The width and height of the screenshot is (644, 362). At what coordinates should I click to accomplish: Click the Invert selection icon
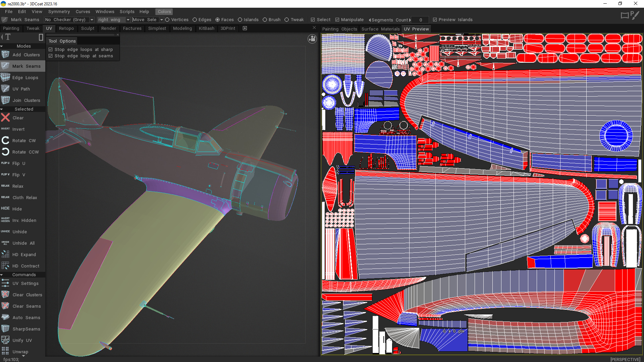pyautogui.click(x=5, y=129)
